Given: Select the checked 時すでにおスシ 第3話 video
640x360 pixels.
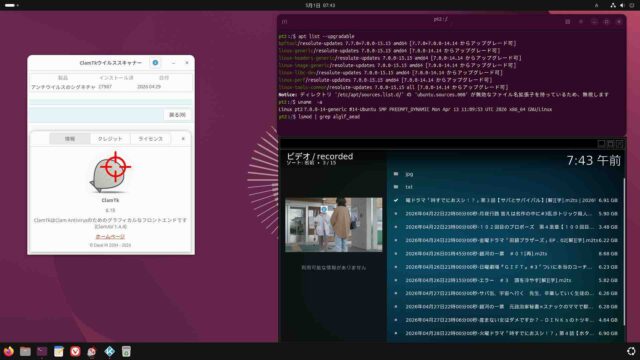Looking at the screenshot, I should pos(506,200).
